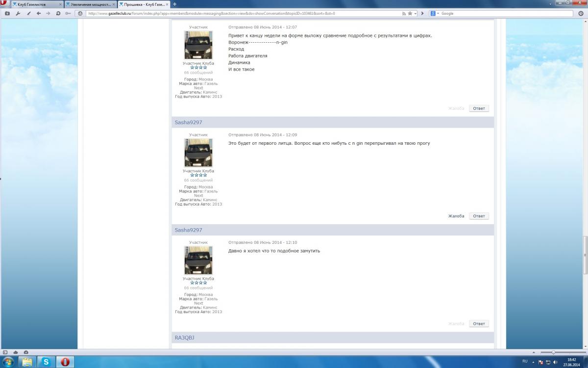The image size is (588, 368).
Task: Click Жалоба link on the 12:09 post
Action: [456, 216]
